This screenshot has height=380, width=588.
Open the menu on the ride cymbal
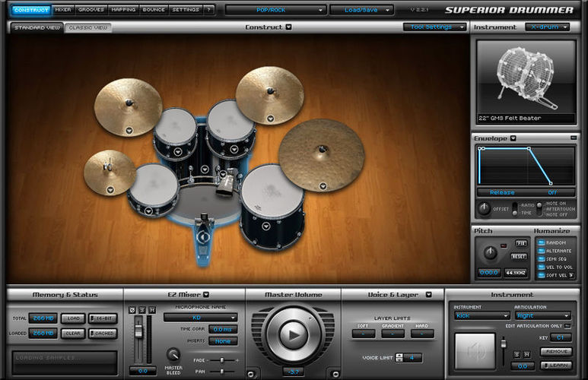(323, 186)
